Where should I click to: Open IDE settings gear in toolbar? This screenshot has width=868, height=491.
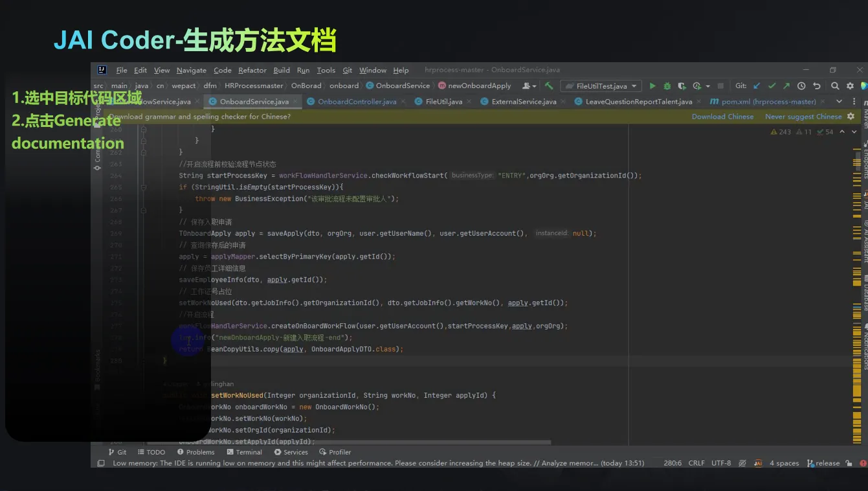coord(850,86)
